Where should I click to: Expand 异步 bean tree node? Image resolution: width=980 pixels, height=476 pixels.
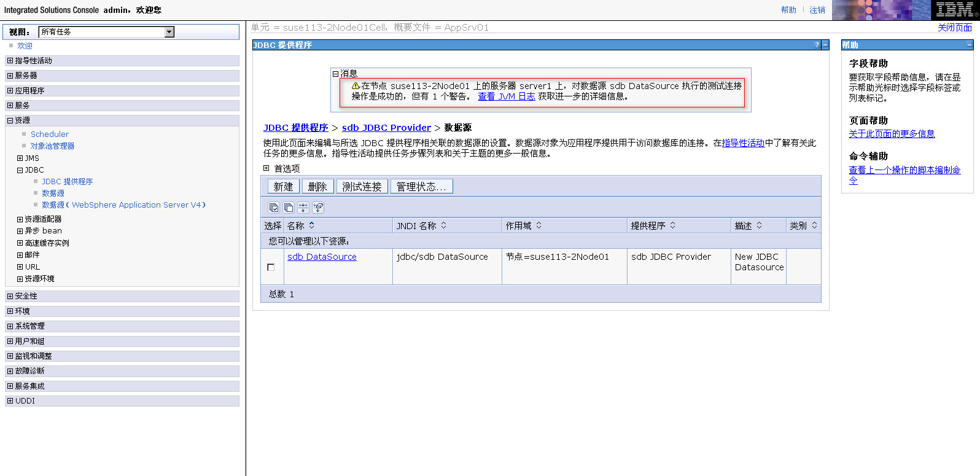[x=20, y=231]
